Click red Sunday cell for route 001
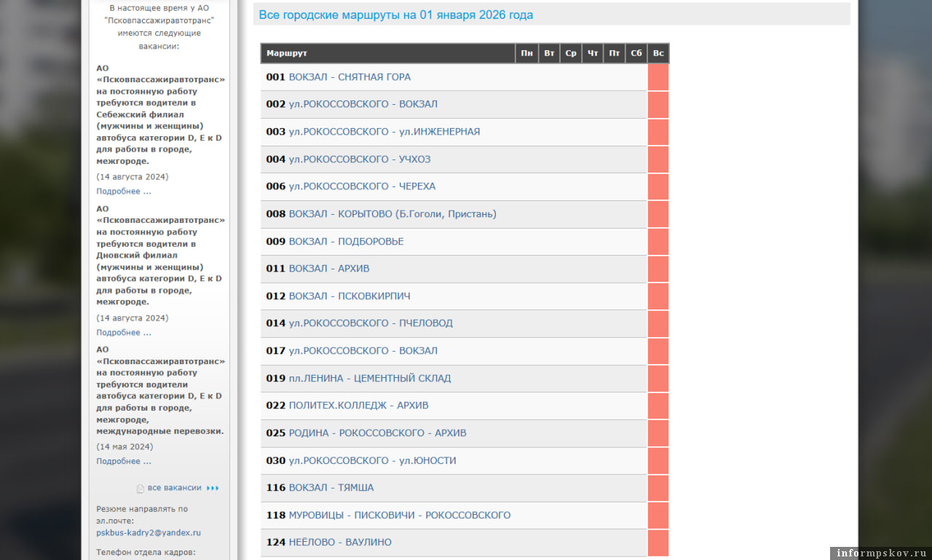Image resolution: width=932 pixels, height=560 pixels. coord(658,77)
